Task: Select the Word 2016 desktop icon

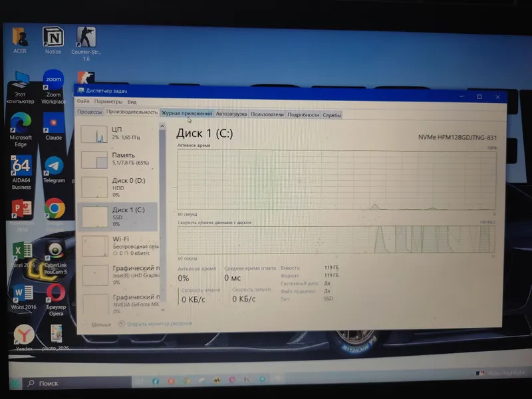Action: coord(23,297)
